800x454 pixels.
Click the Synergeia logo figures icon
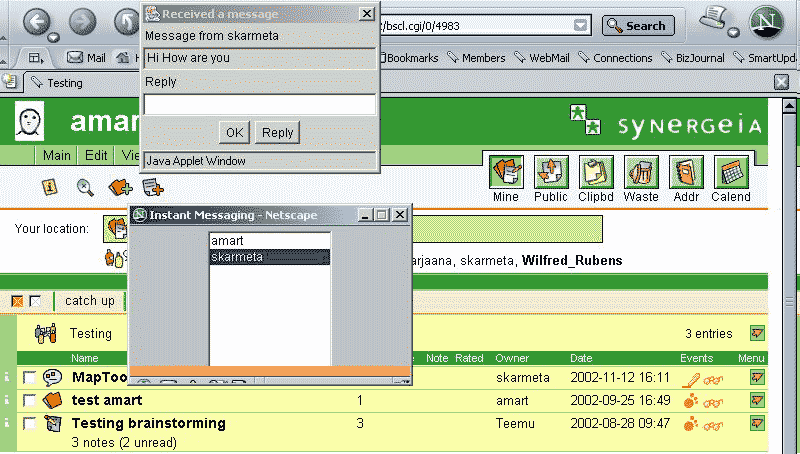pos(585,119)
